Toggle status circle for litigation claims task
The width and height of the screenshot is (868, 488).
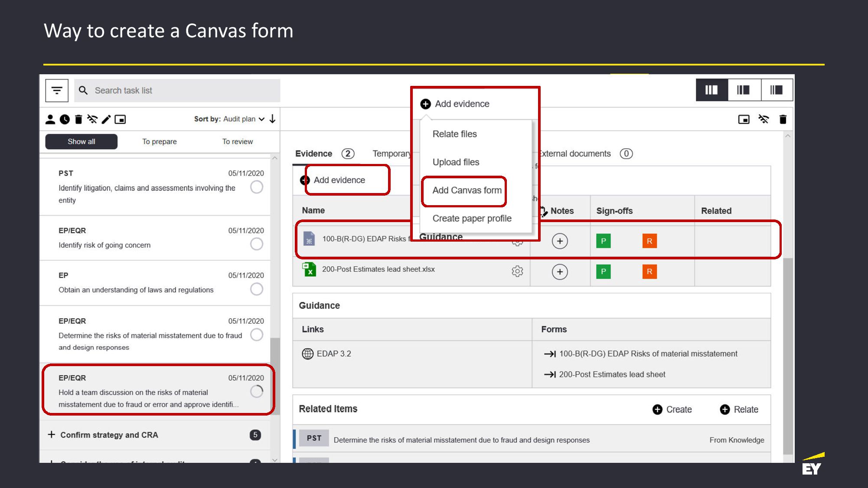(x=257, y=187)
